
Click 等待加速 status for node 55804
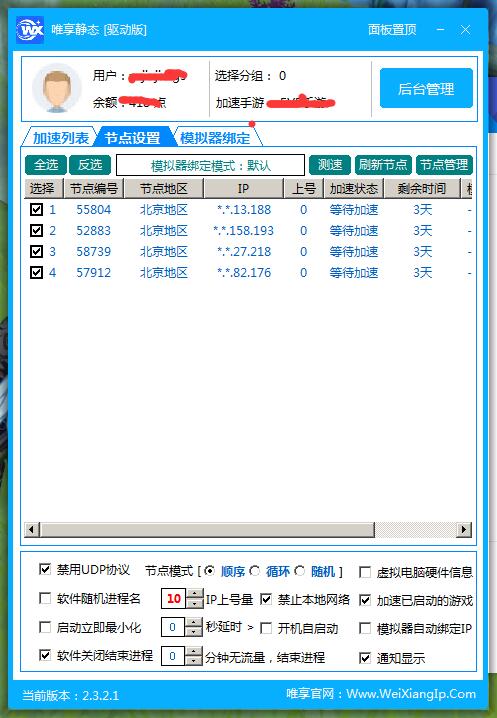pyautogui.click(x=354, y=210)
